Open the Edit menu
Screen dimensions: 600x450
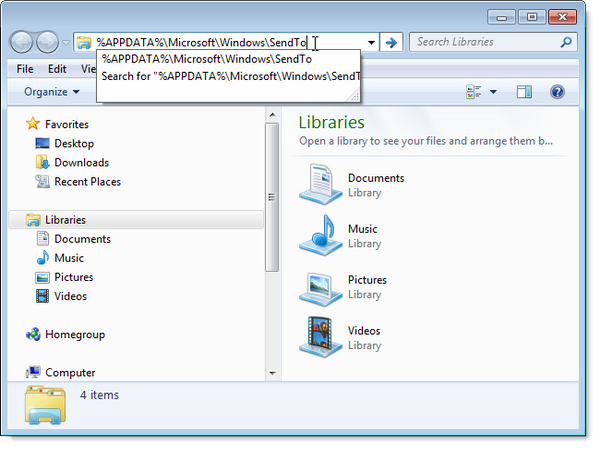tap(57, 69)
